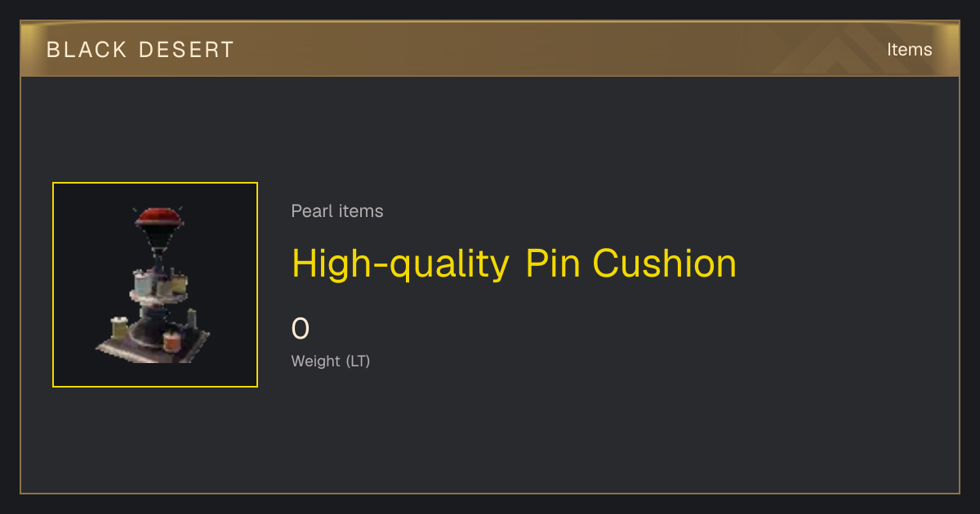The width and height of the screenshot is (980, 514).
Task: Click the orange thread spool on the cushion base
Action: coord(171,341)
